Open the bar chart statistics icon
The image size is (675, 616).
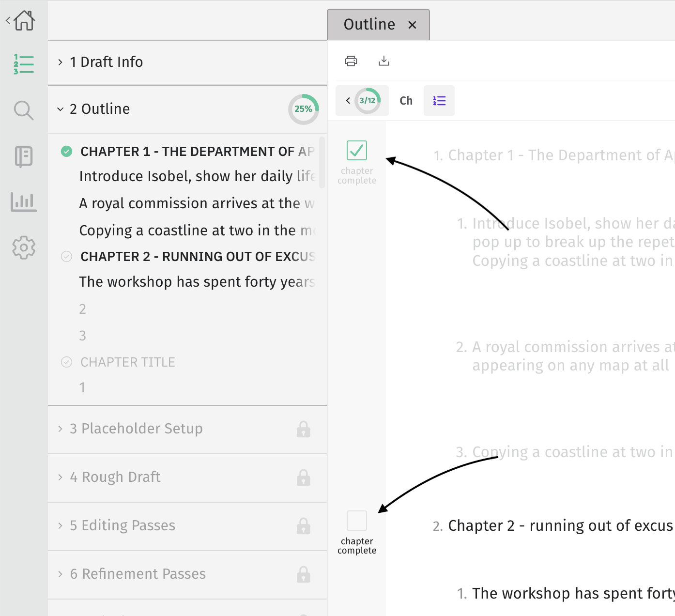point(24,201)
